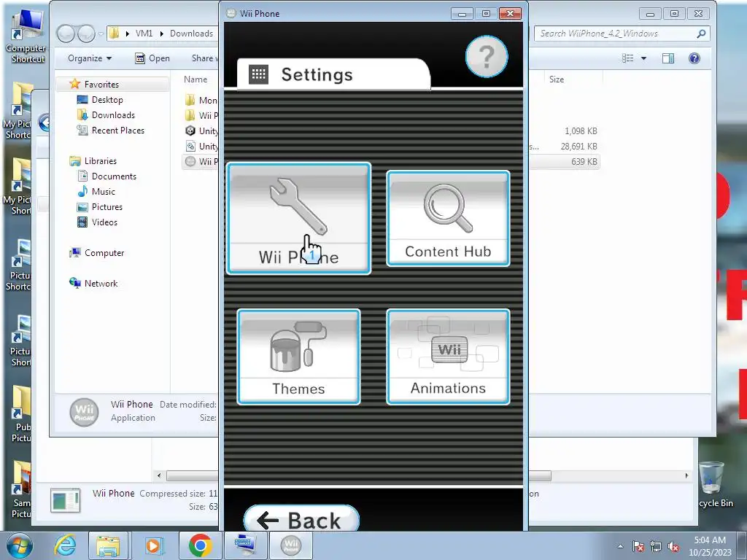This screenshot has height=560, width=747.
Task: Open the Recycle Bin on desktop
Action: tap(713, 485)
